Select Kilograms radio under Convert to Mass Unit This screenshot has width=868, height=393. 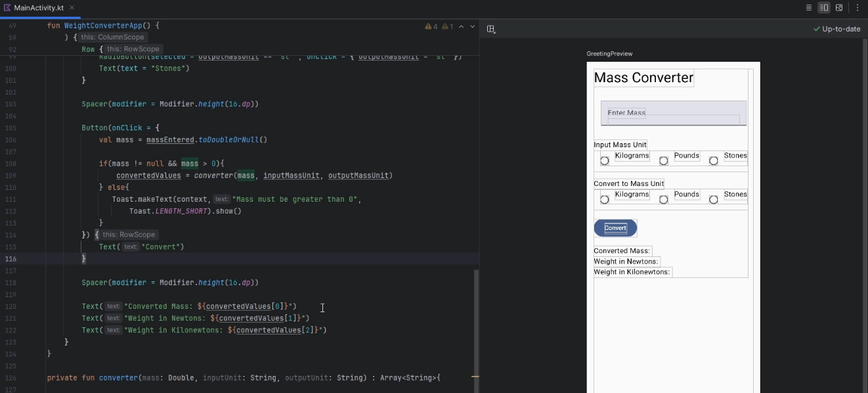(x=605, y=200)
